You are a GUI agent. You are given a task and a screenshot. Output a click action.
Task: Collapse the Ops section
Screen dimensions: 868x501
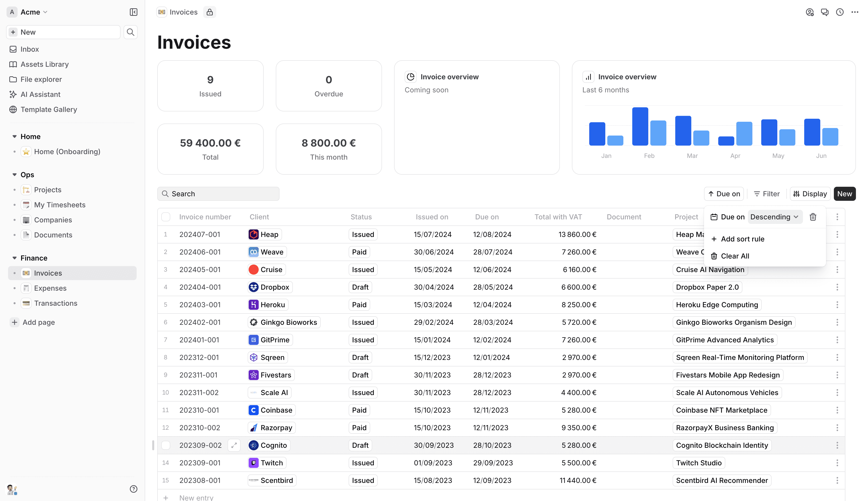(x=15, y=174)
